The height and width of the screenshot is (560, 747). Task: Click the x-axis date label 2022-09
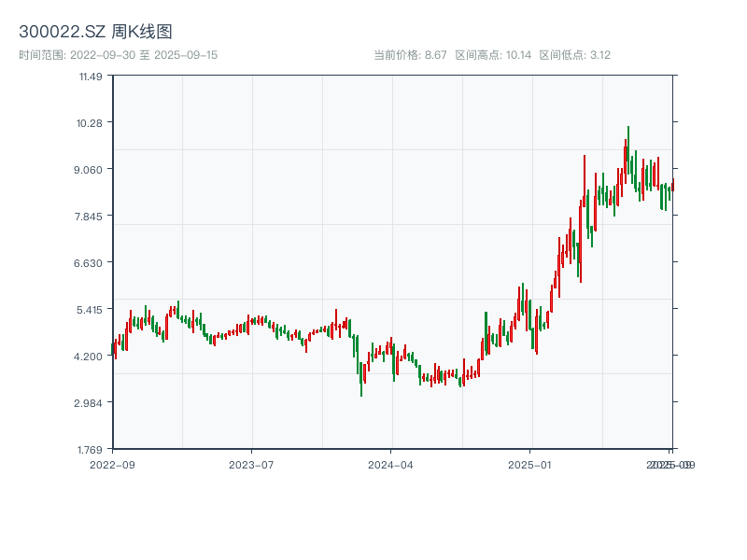112,465
